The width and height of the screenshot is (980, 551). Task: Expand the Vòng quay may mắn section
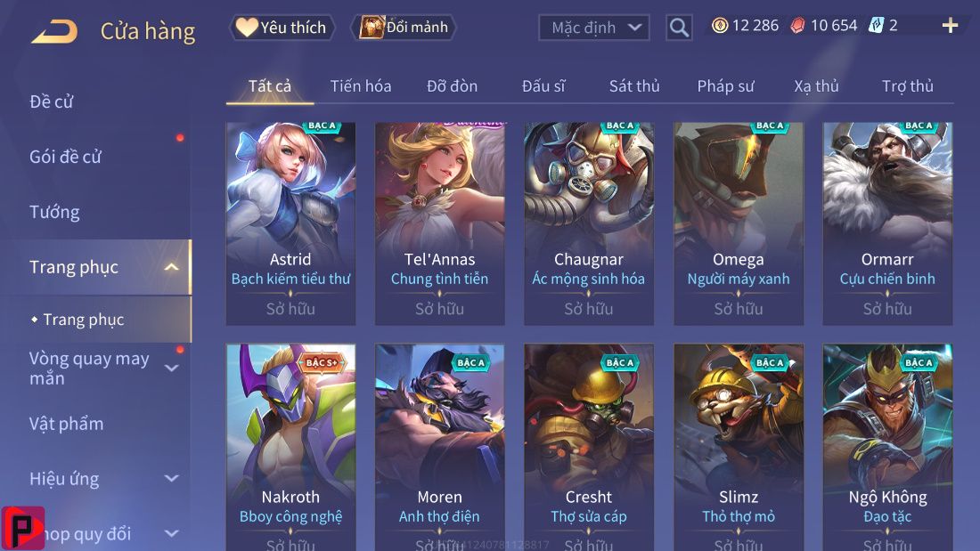171,369
